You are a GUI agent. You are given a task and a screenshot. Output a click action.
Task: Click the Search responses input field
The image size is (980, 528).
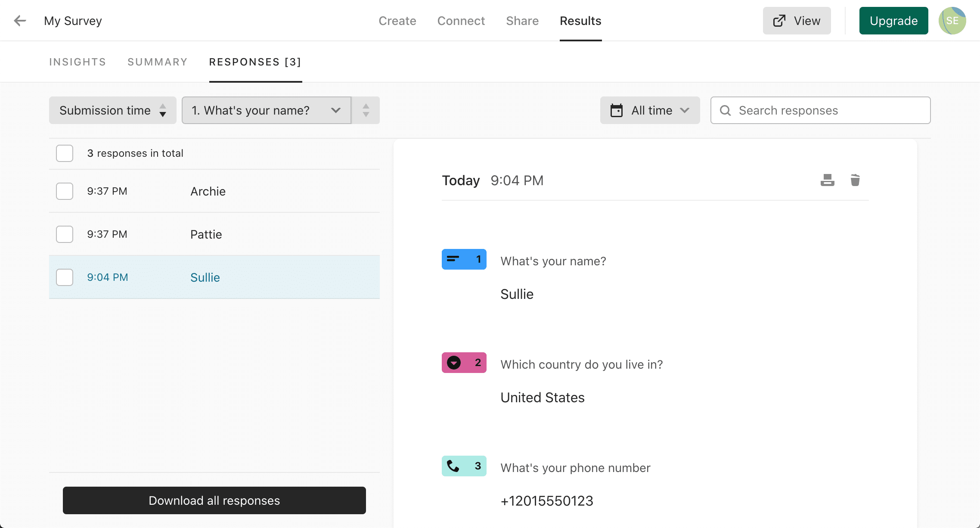point(820,110)
